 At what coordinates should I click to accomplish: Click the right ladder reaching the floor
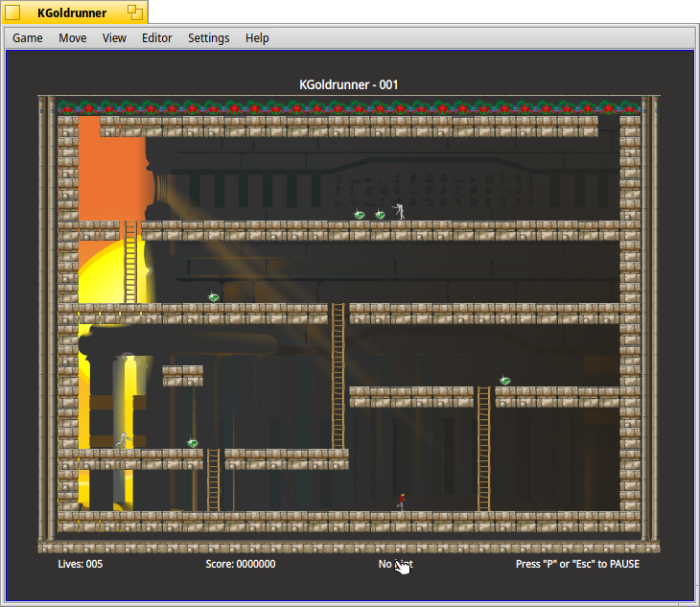[x=484, y=449]
